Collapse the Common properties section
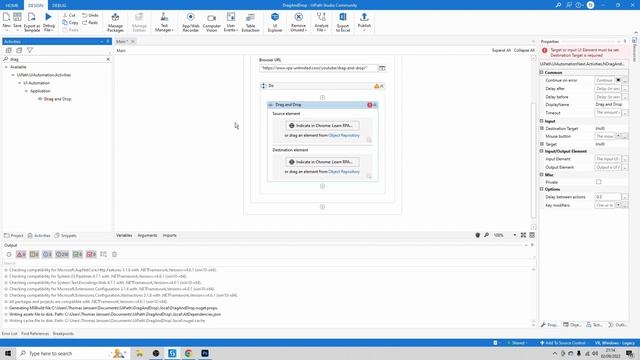Viewport: 640px width, 360px height. coord(542,72)
